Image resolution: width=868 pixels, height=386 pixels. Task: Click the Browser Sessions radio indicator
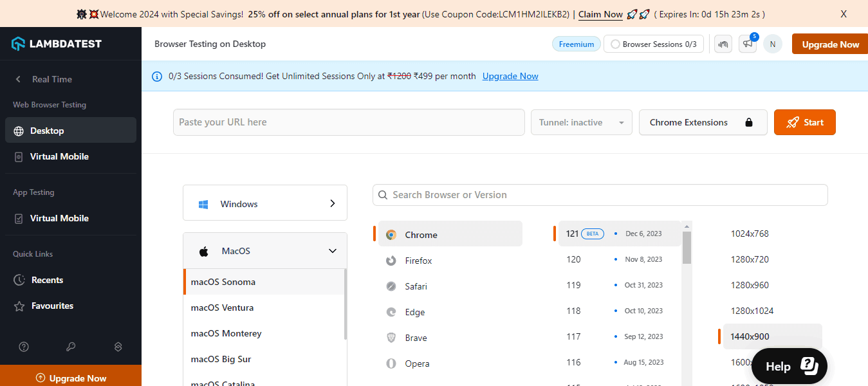point(615,44)
